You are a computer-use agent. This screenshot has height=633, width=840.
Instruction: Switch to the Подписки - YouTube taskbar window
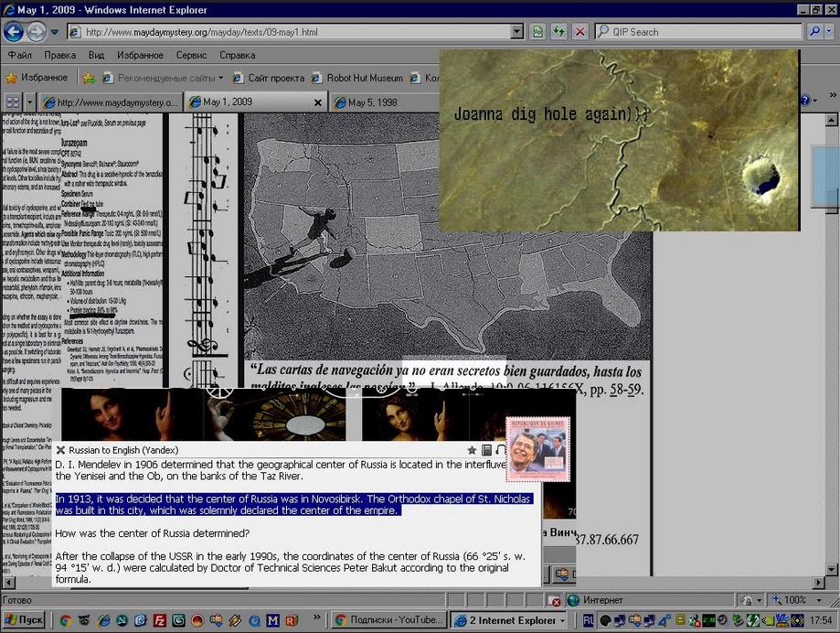point(389,620)
